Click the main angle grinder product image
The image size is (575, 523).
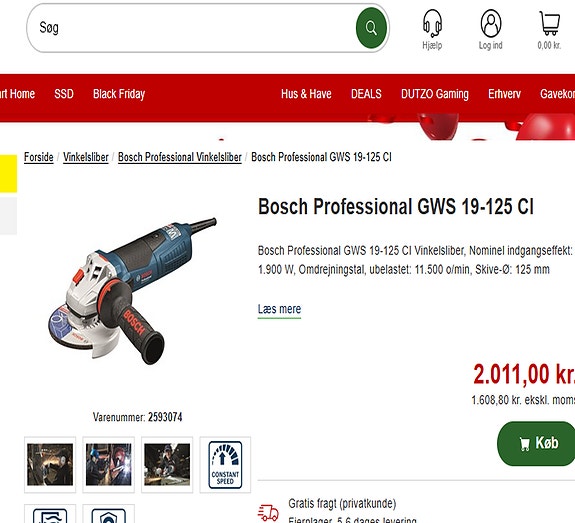click(x=132, y=291)
